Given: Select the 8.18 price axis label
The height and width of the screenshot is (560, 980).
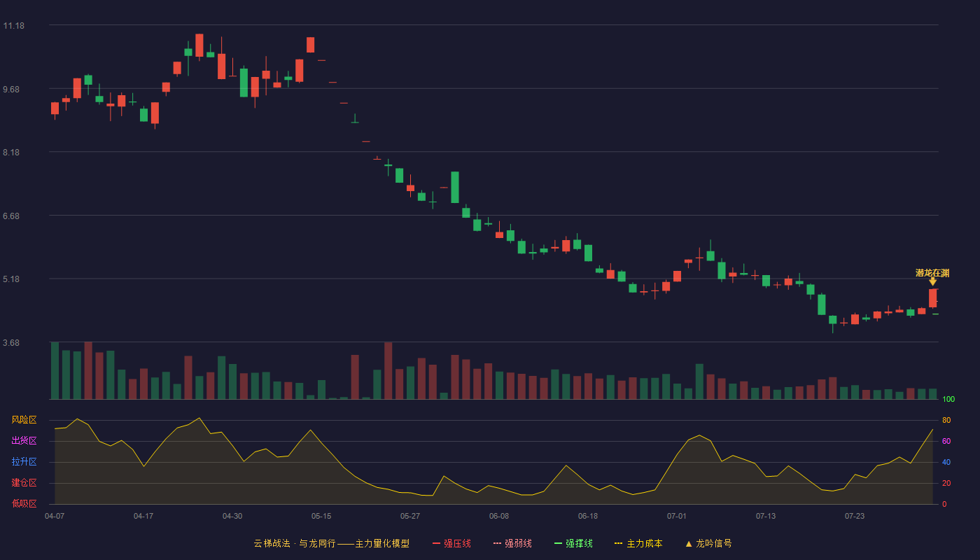Looking at the screenshot, I should [11, 153].
